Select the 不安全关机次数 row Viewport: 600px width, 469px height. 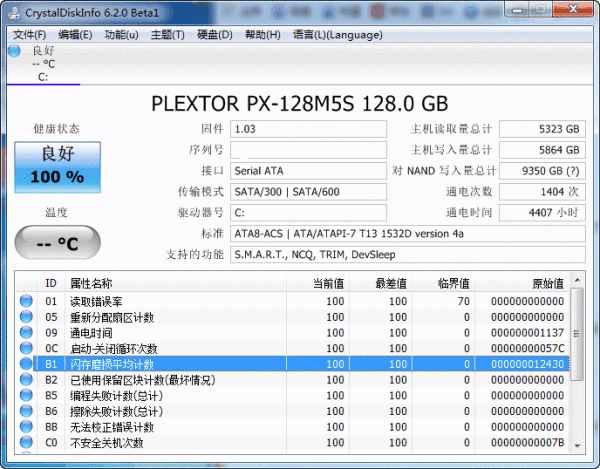pos(293,442)
